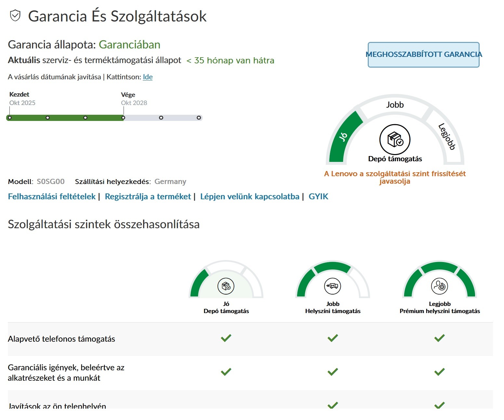504x420 pixels.
Task: Click the shield icon beside Garancia És Szolgáltatások
Action: tap(15, 16)
